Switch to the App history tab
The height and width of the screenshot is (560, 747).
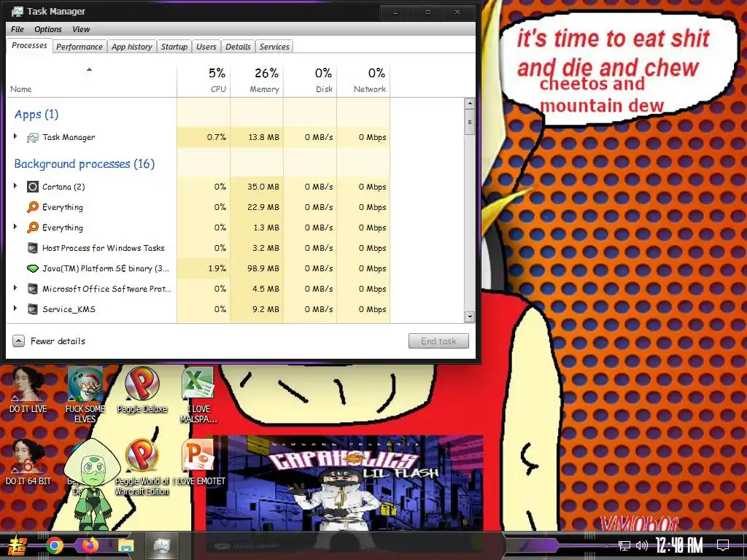132,47
